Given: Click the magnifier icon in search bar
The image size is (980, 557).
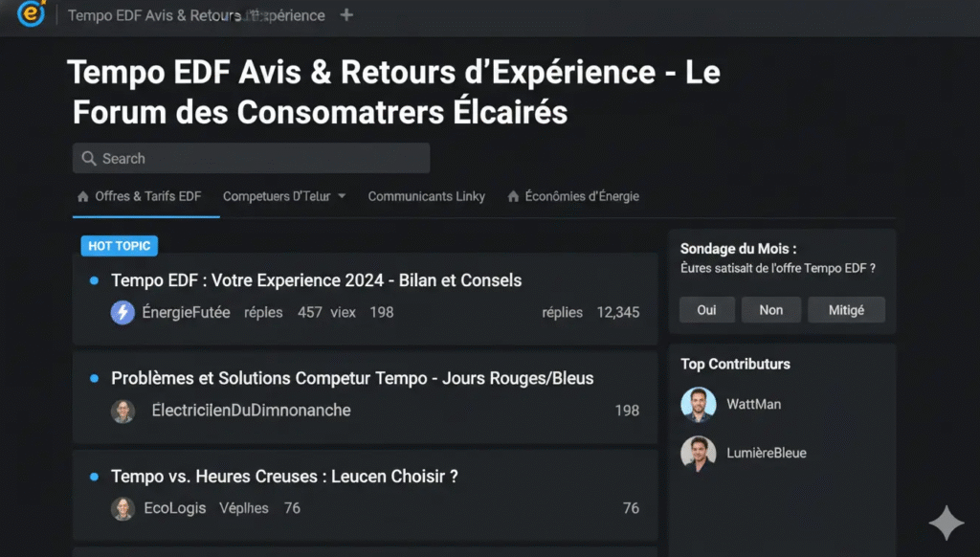Looking at the screenshot, I should point(89,159).
